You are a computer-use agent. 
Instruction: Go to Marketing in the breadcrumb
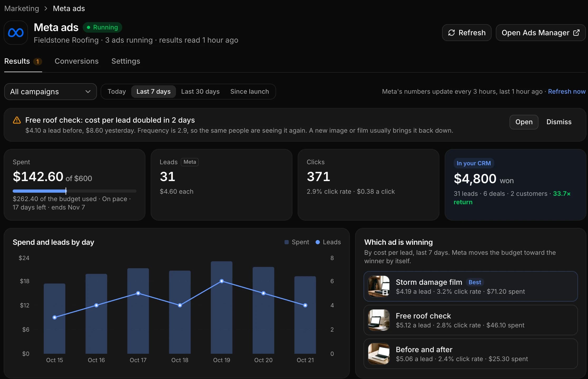(x=22, y=8)
